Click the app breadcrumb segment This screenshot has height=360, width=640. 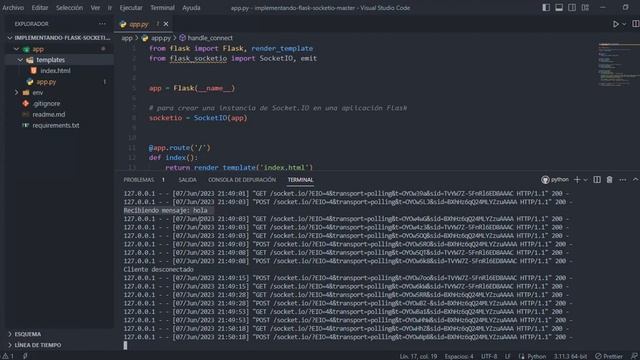[127, 38]
